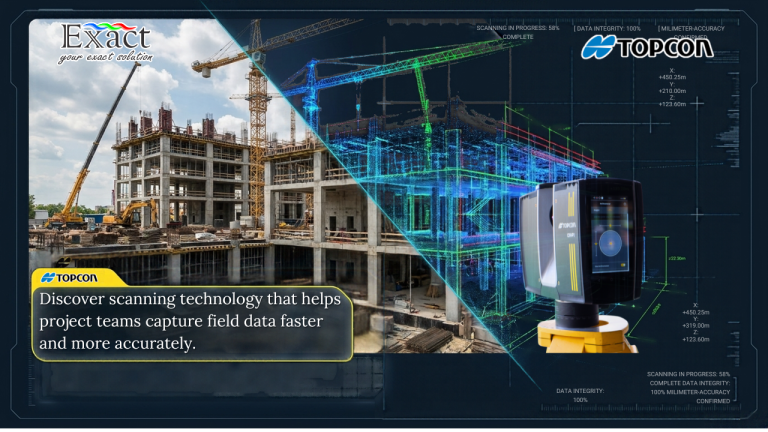Click the '+319.00m' Y coordinate value
The height and width of the screenshot is (432, 768).
coord(696,326)
